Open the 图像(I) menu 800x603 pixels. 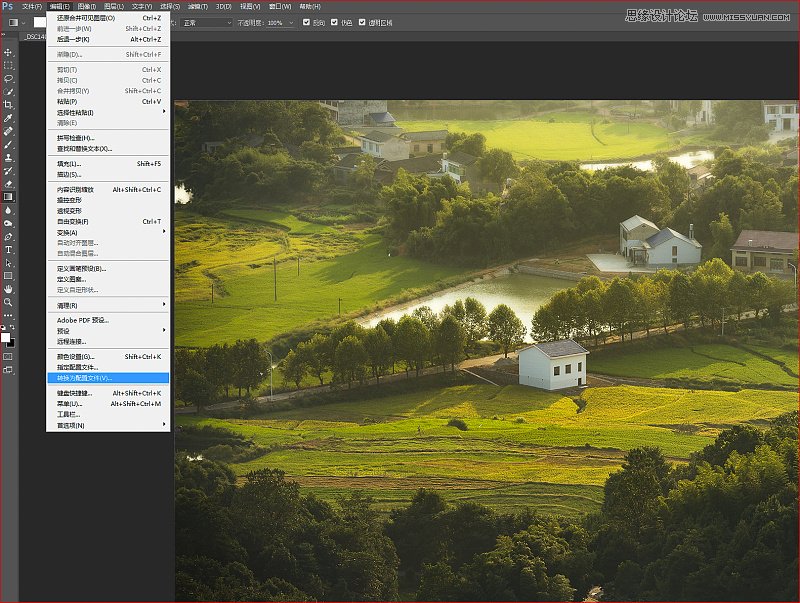coord(87,7)
